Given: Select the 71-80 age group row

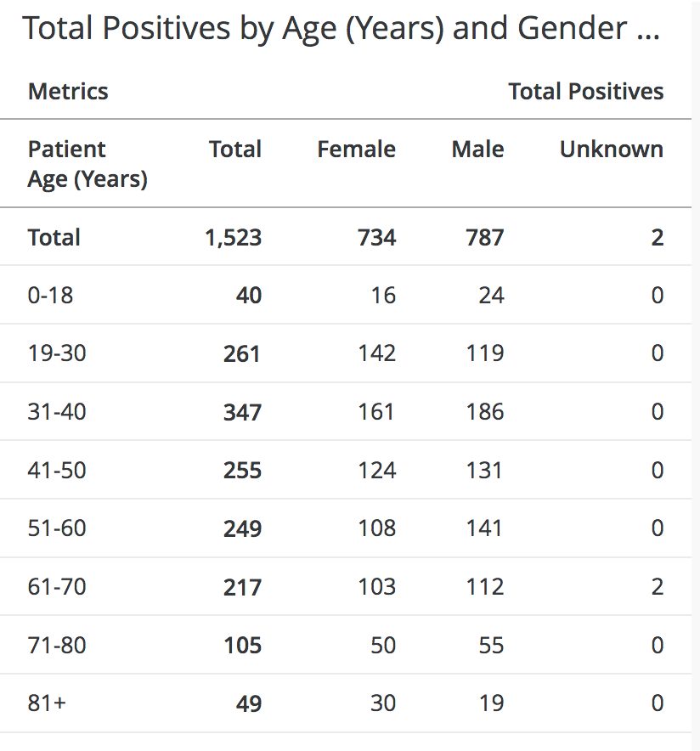Looking at the screenshot, I should point(57,645).
